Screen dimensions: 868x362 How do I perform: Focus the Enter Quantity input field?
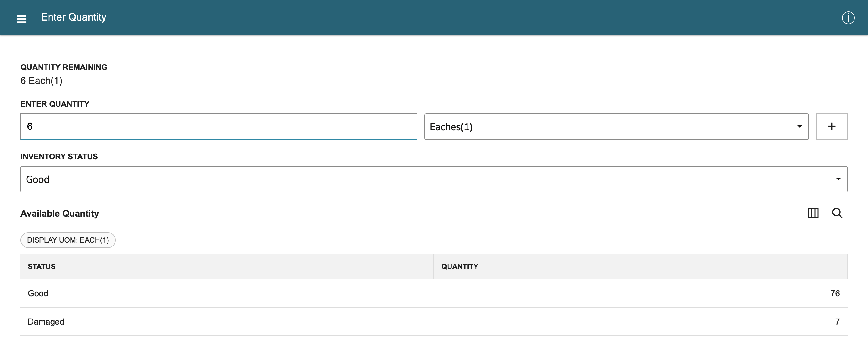click(x=218, y=126)
